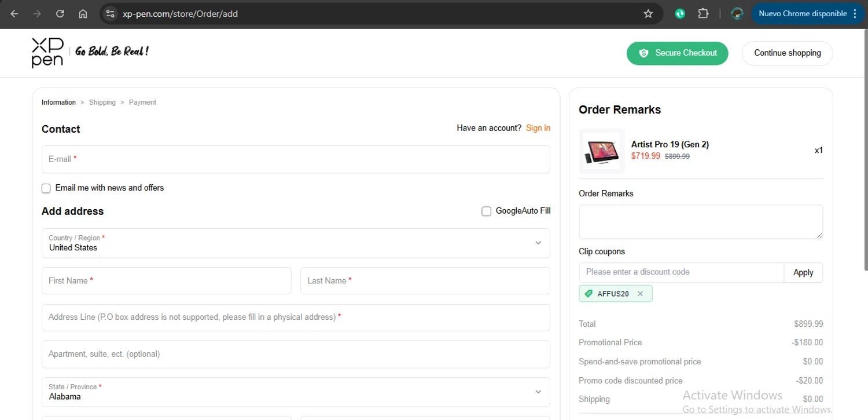Open the Chrome profile avatar
Screen dimensions: 868x420
(x=737, y=14)
